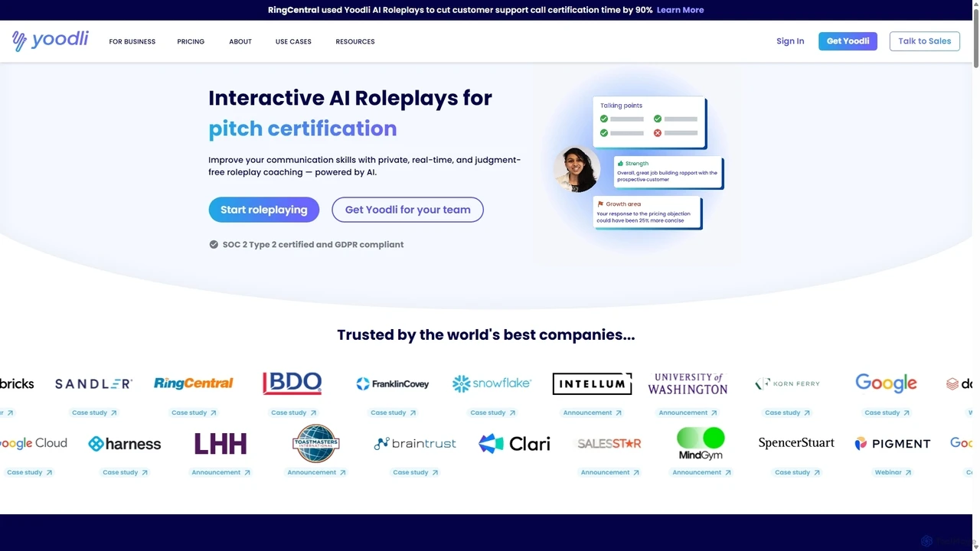The width and height of the screenshot is (980, 551).
Task: Click the woman's avatar photo in the hero
Action: click(577, 169)
